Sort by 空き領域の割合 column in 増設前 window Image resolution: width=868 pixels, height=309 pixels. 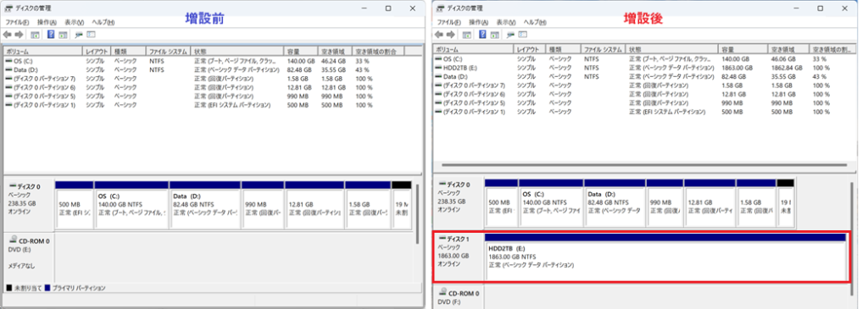point(379,51)
